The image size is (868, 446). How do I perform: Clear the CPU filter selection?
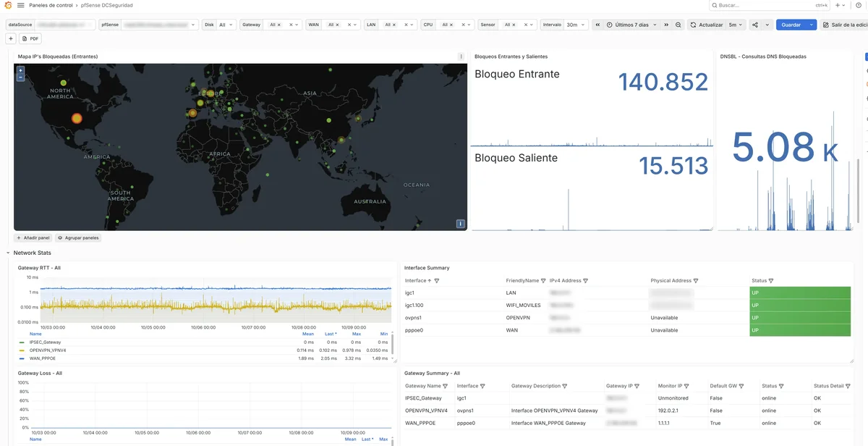[x=464, y=25]
